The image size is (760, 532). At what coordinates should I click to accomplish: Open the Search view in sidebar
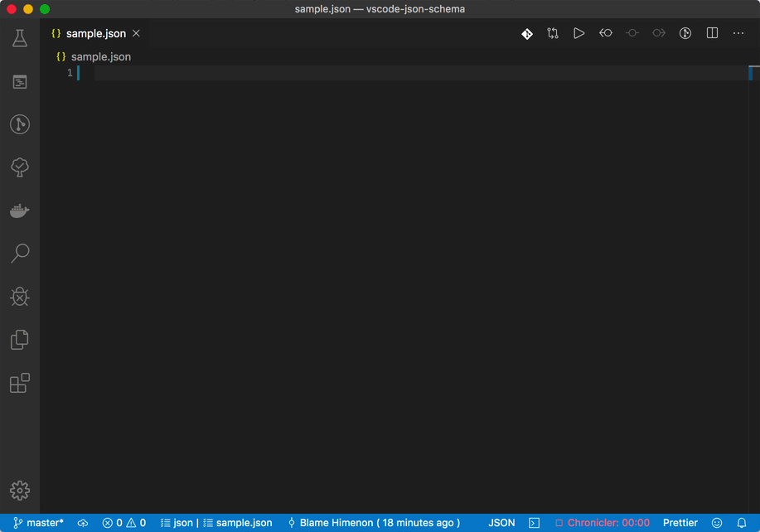point(19,254)
